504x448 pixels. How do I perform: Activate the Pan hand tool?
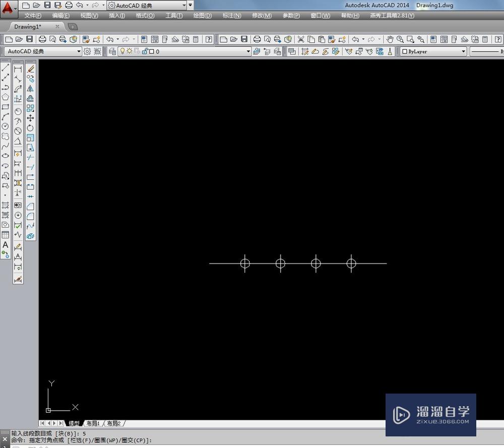[x=390, y=39]
